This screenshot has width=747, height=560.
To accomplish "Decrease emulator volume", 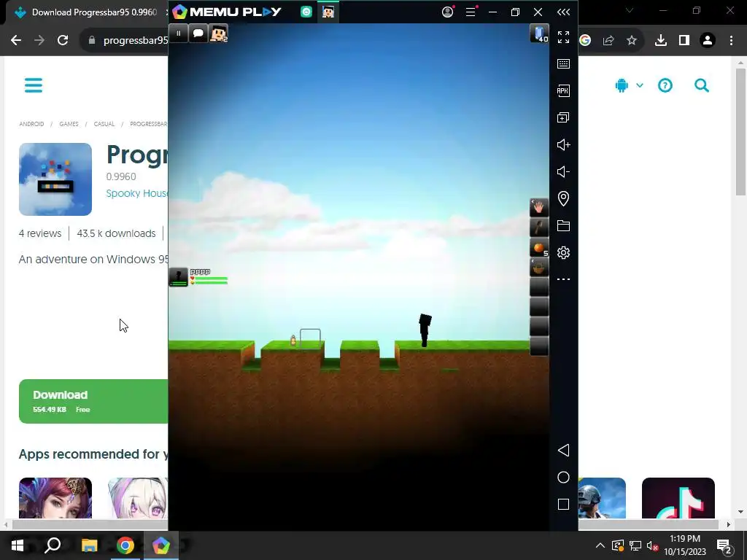I will pyautogui.click(x=563, y=172).
